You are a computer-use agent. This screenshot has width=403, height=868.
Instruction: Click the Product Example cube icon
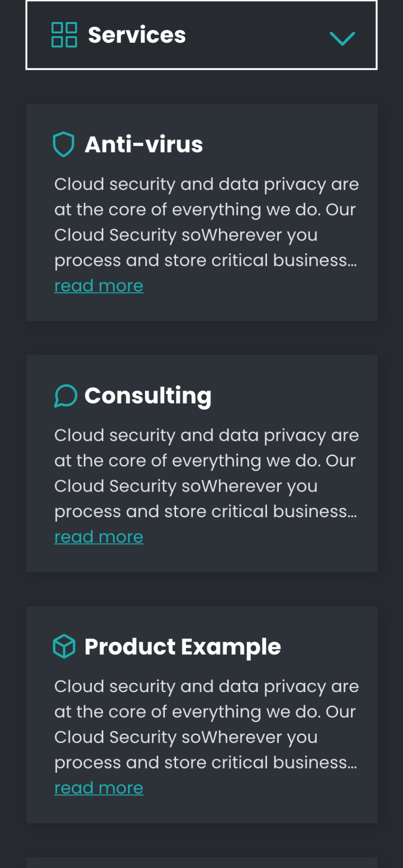(64, 646)
